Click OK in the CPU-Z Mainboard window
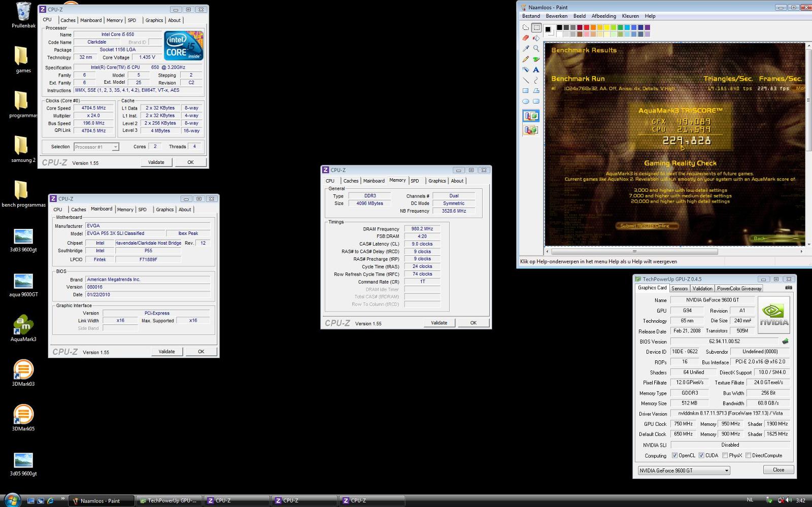 (201, 351)
